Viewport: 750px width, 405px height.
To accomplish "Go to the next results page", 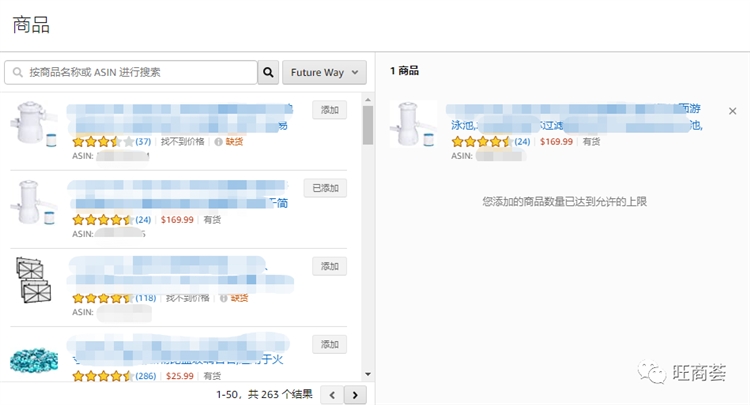I will 355,395.
